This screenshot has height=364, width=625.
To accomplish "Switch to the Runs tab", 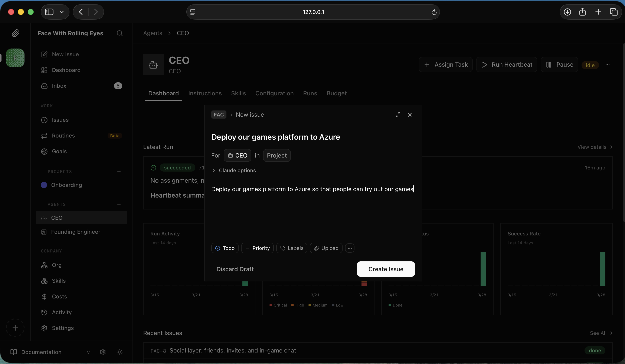I will (310, 93).
